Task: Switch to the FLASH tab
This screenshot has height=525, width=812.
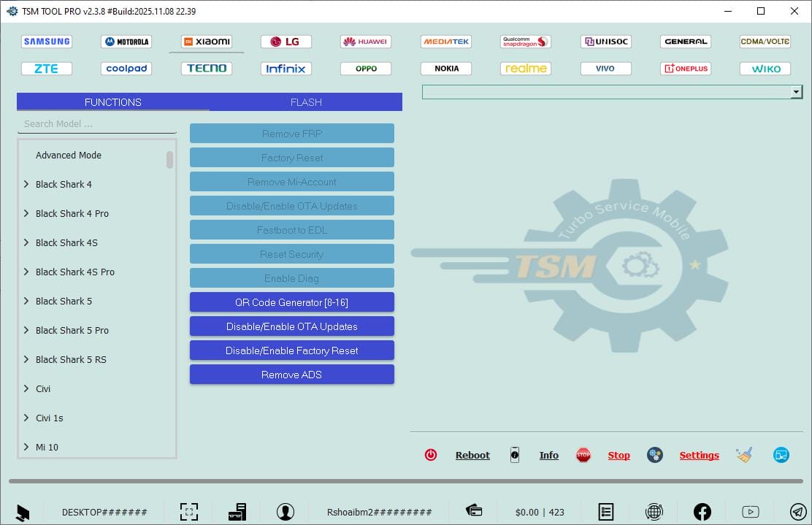Action: [306, 102]
